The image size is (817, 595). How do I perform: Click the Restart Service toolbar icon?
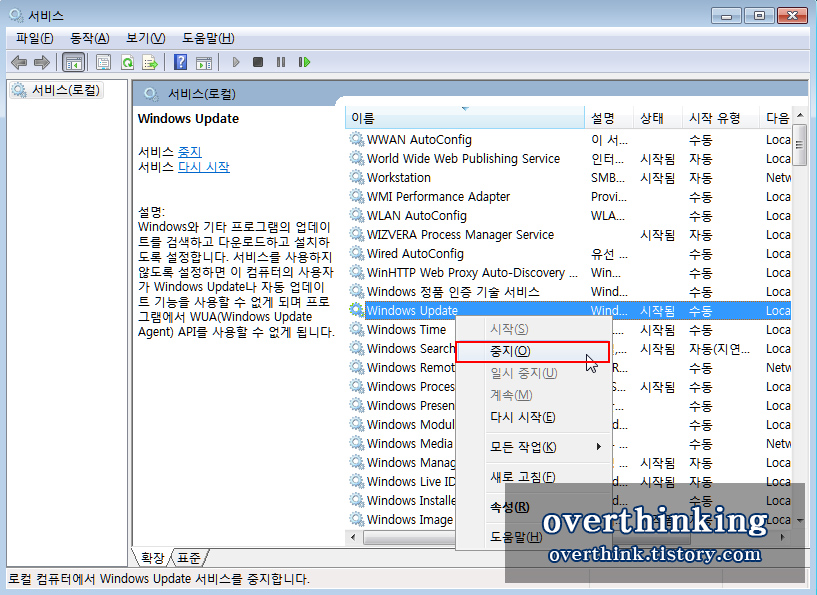pos(304,63)
